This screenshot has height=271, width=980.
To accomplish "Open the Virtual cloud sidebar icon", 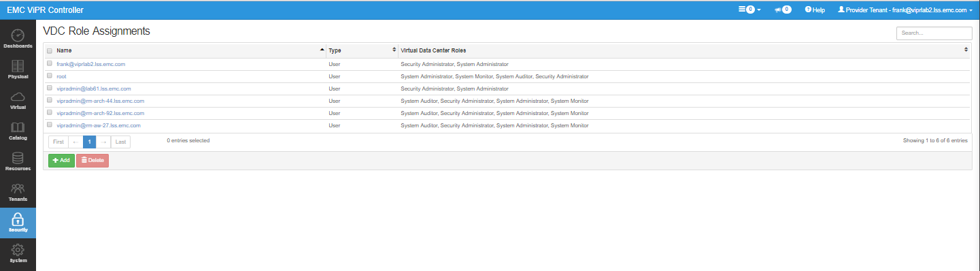I will click(18, 100).
